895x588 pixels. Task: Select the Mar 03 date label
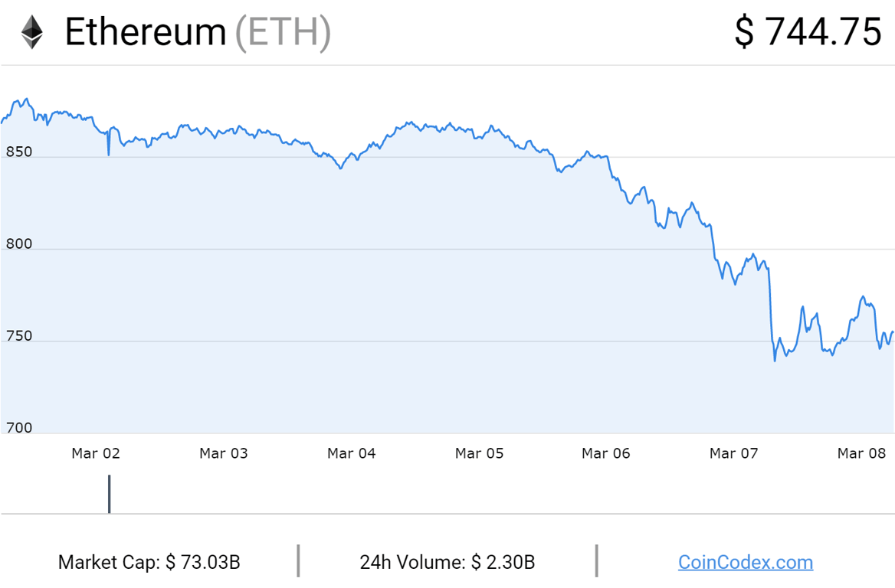[x=224, y=453]
